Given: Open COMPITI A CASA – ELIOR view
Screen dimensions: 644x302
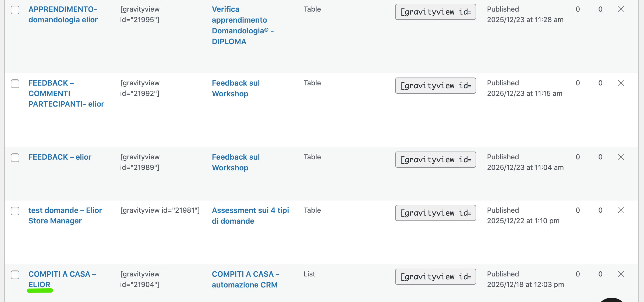Looking at the screenshot, I should [x=62, y=279].
